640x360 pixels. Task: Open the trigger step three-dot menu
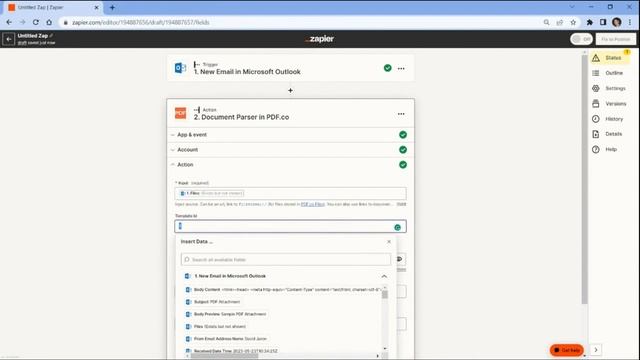point(401,69)
